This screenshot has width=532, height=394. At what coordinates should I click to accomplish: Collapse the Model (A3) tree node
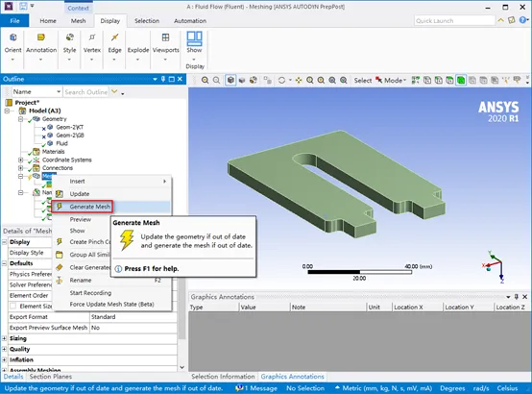[7, 111]
